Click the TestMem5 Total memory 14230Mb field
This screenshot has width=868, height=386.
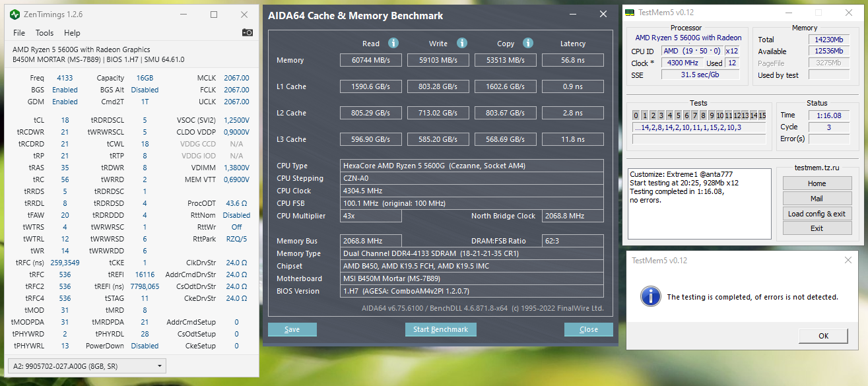(x=828, y=40)
